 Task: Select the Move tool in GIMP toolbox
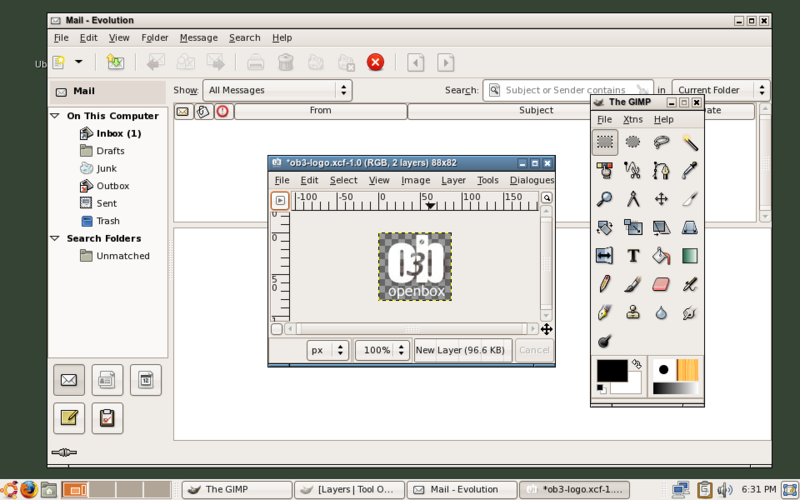point(661,198)
